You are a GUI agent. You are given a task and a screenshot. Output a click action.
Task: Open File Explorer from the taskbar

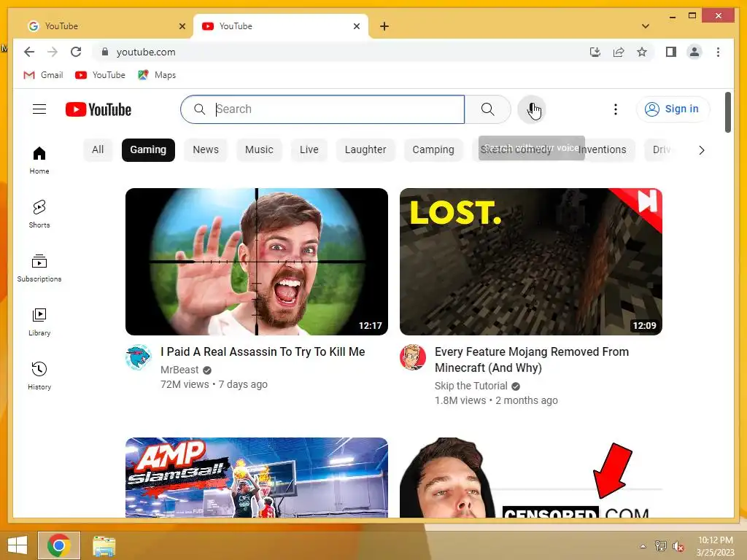[x=104, y=545]
